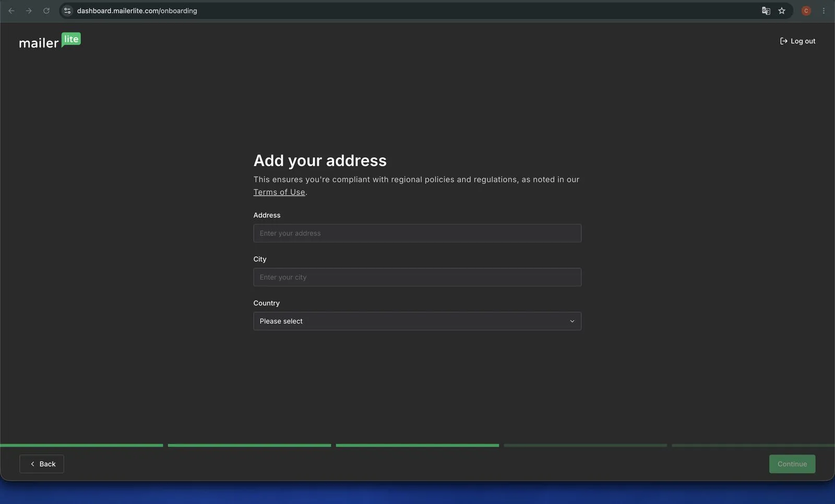Reload the page with the refresh icon
The image size is (835, 504).
pyautogui.click(x=46, y=10)
